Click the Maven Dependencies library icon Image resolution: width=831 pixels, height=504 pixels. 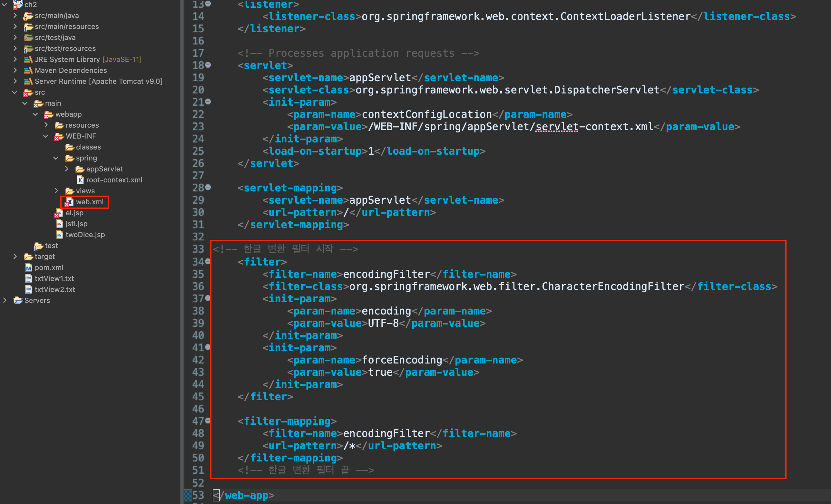28,71
